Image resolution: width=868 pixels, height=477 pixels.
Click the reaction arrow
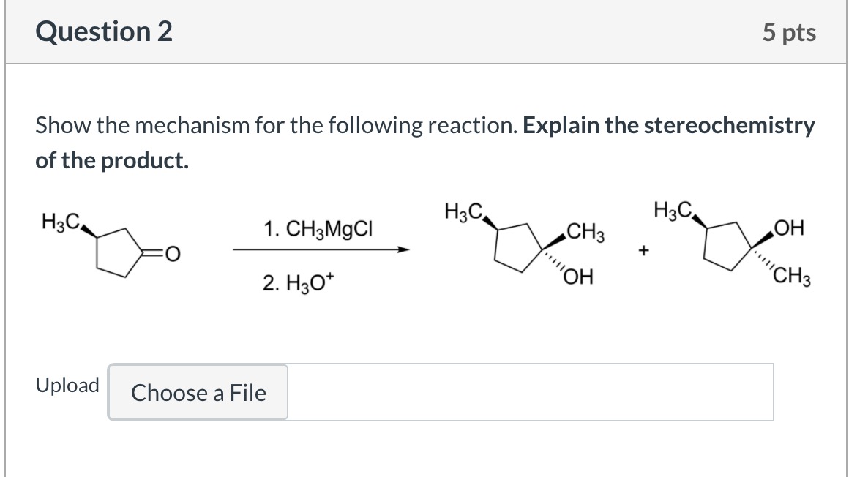pos(321,250)
